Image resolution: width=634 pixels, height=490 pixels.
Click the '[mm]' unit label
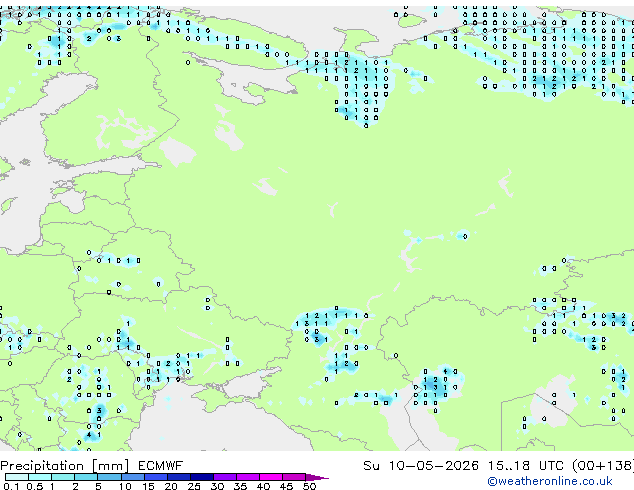pos(111,466)
